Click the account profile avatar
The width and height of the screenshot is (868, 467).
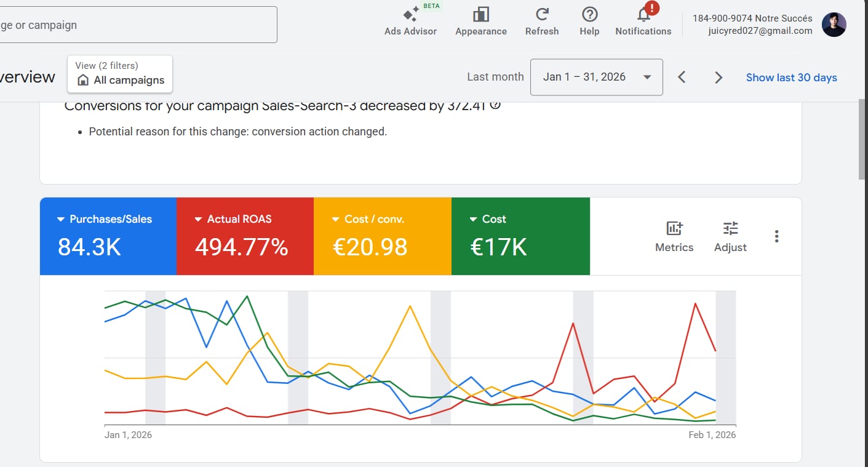[834, 25]
